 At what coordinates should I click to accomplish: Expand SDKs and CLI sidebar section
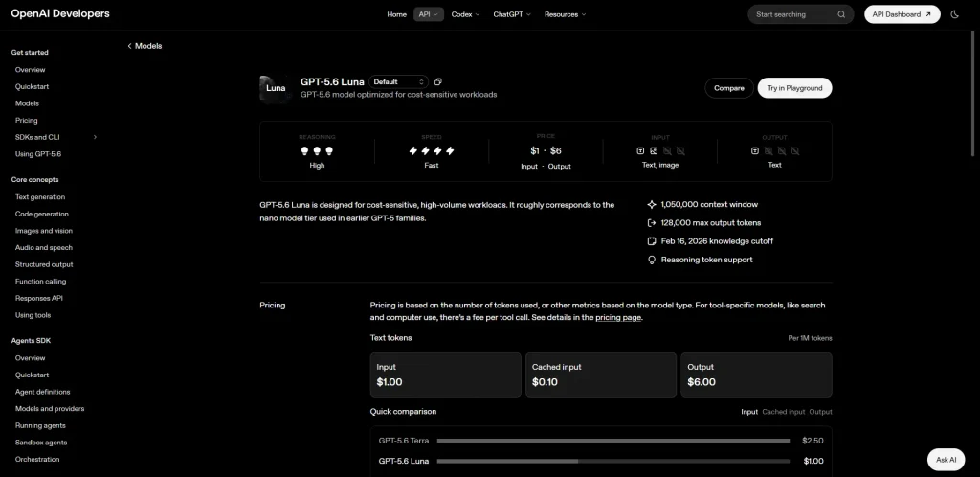pyautogui.click(x=95, y=137)
